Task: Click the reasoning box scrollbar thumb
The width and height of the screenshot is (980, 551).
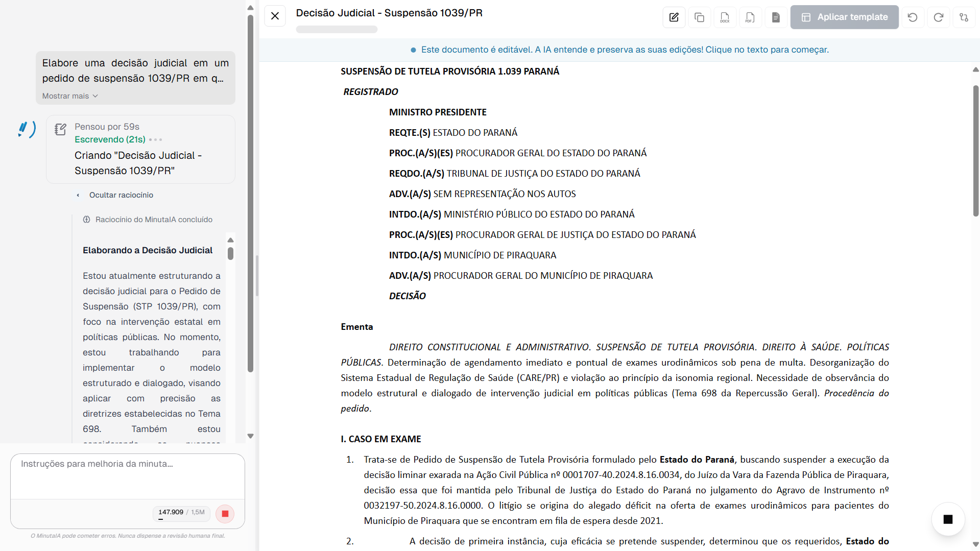Action: [231, 254]
